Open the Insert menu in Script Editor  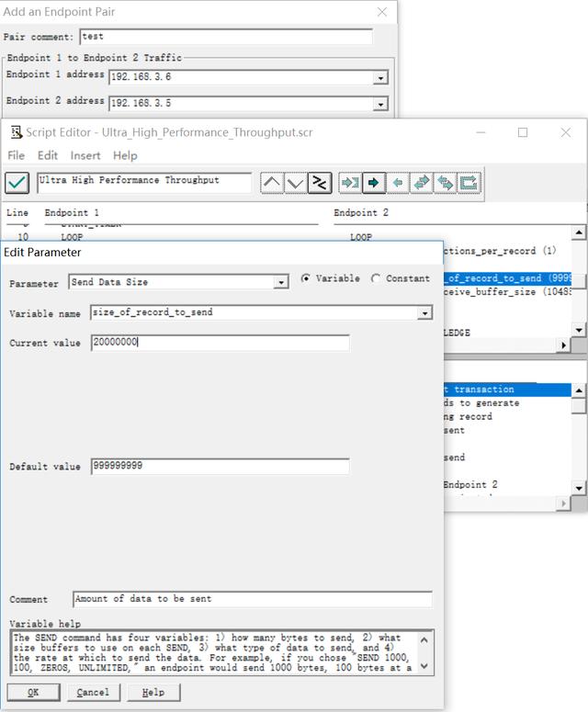tap(85, 155)
